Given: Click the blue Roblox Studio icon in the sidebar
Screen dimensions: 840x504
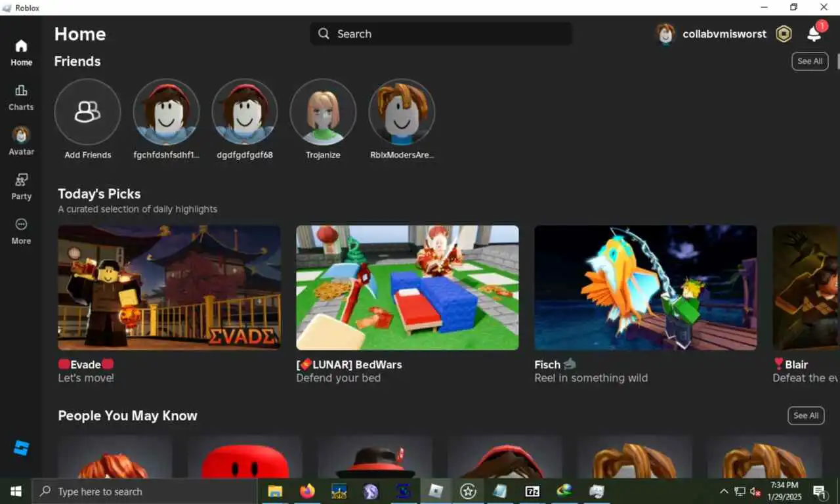Looking at the screenshot, I should pos(21,448).
